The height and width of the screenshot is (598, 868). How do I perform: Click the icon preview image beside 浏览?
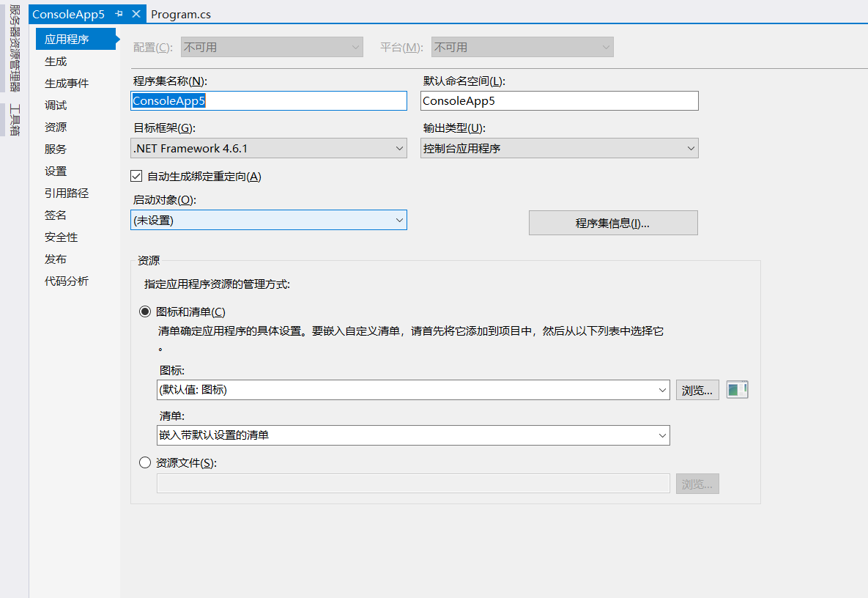738,390
